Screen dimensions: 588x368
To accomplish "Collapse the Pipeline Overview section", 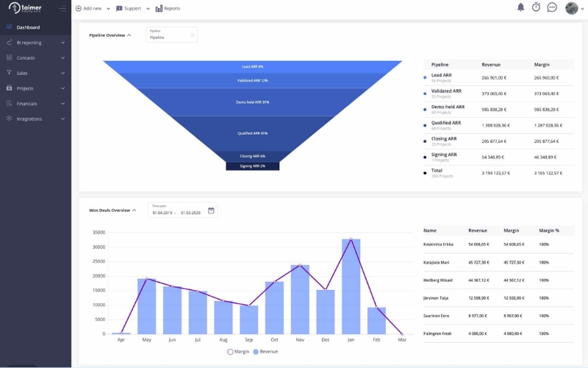I will point(129,35).
